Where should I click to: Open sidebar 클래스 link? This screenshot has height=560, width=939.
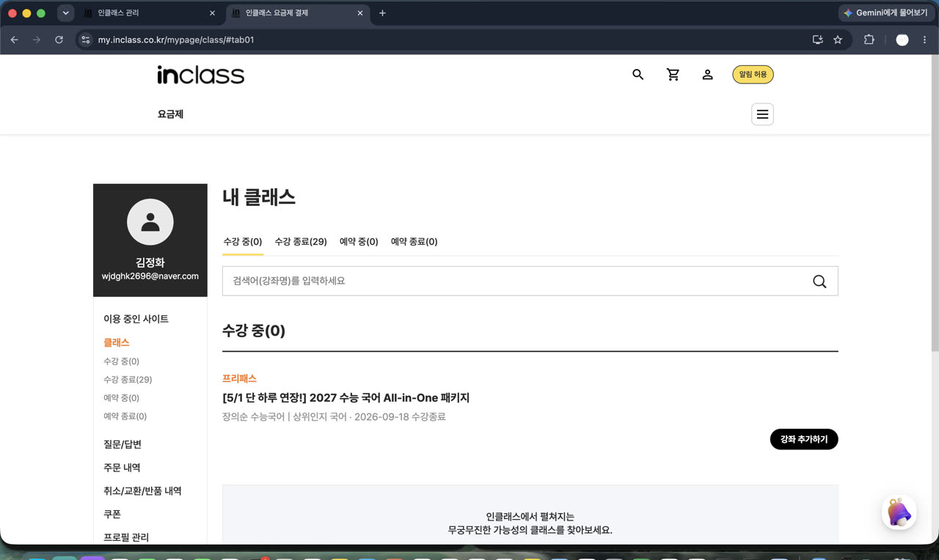[x=116, y=342]
